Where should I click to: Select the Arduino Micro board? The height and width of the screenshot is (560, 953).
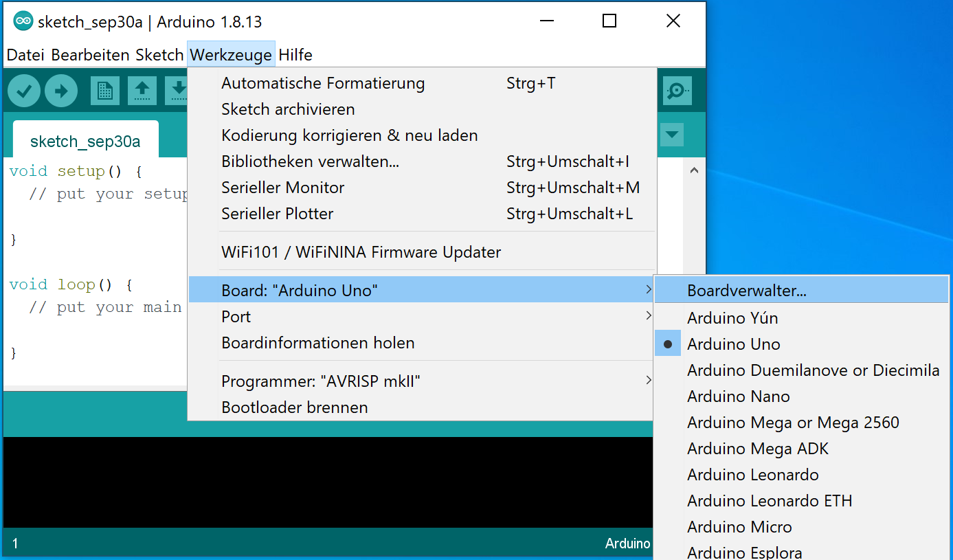pos(801,527)
